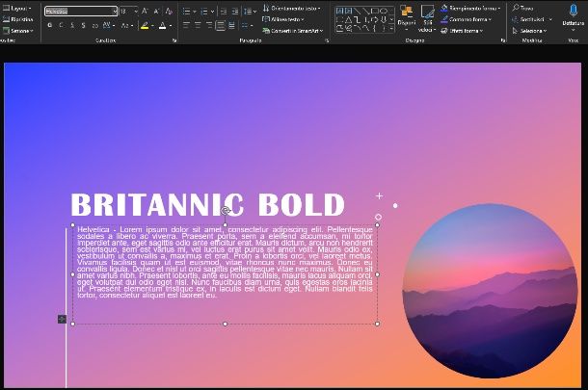This screenshot has width=588, height=390.
Task: Select the BRITANNIC BOLD title text
Action: pos(208,204)
